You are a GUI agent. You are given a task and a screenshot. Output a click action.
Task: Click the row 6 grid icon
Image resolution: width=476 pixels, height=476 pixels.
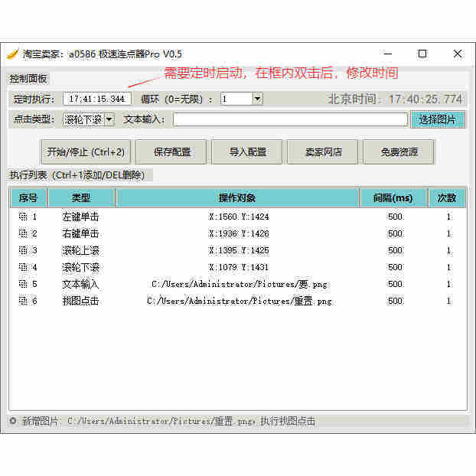pos(23,301)
